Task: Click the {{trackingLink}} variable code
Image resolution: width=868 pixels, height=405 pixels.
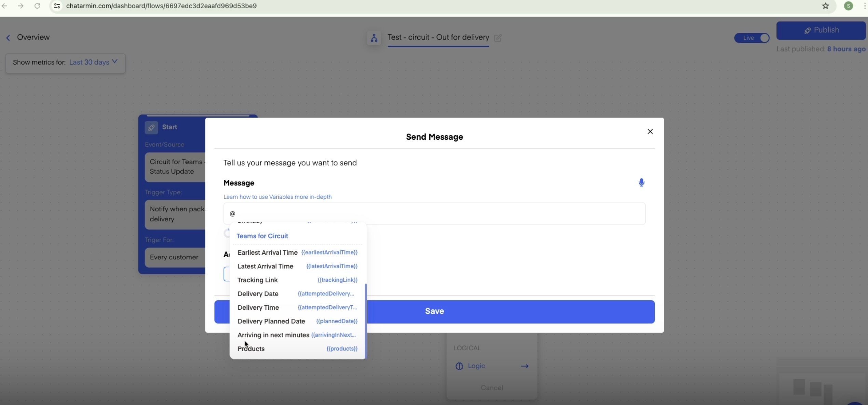Action: point(337,280)
